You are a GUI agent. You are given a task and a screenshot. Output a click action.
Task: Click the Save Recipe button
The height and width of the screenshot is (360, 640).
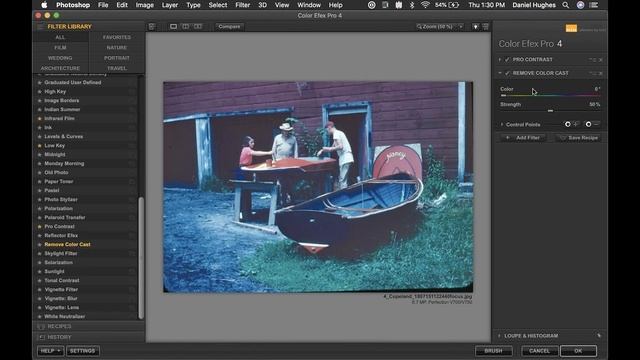578,138
